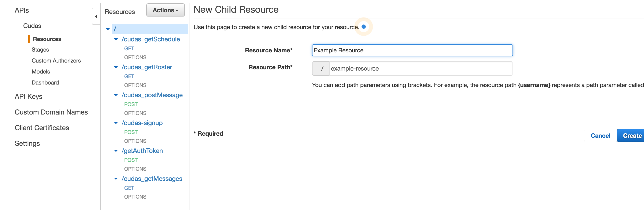
Task: Open Custom Authorizers in sidebar
Action: click(56, 61)
